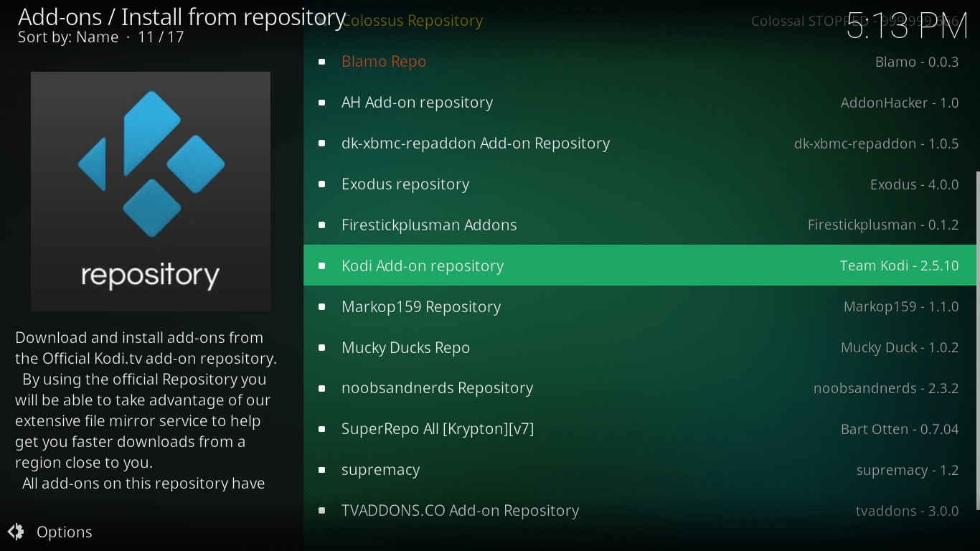Click the bullet icon beside dk-xbmc-repaddon Add-on Repository
The height and width of the screenshot is (551, 980).
(322, 143)
